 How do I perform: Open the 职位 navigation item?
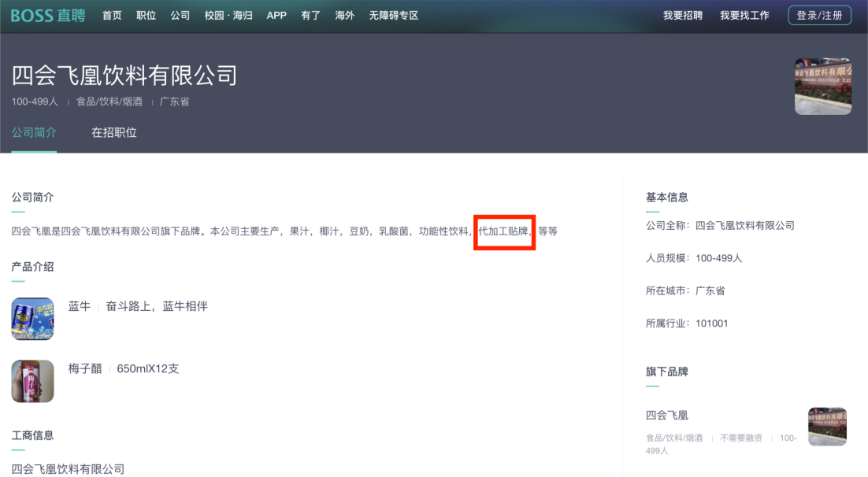(146, 16)
